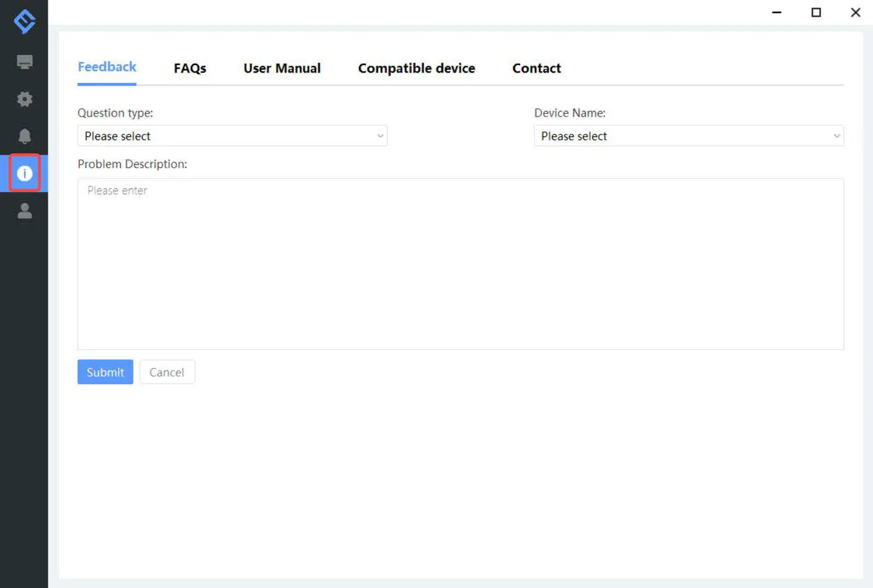The image size is (873, 588).
Task: Focus the Problem Description text area
Action: click(x=461, y=264)
